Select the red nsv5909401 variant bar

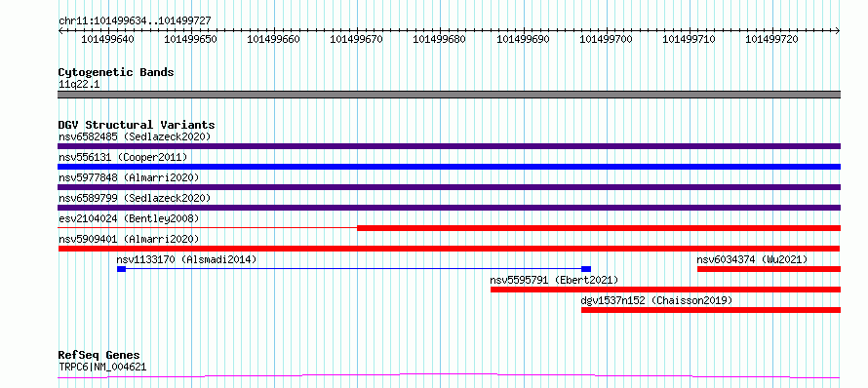coord(449,249)
